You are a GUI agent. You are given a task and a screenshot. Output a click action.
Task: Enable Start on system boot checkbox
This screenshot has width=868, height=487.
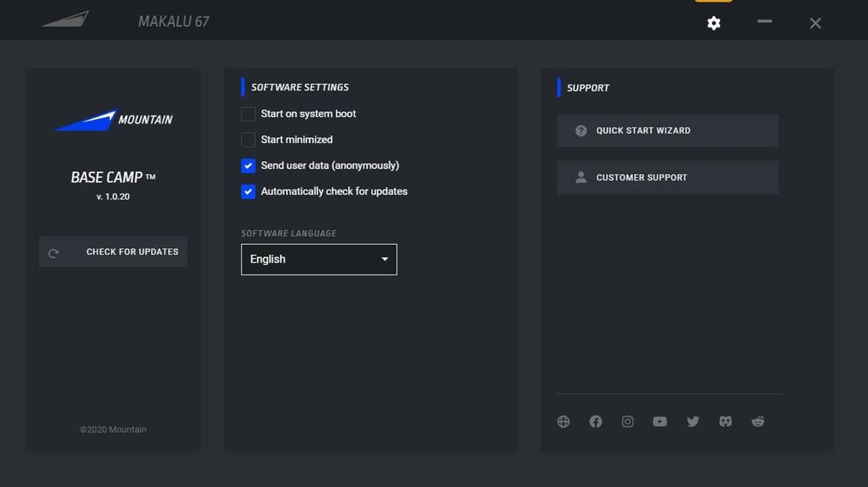pos(248,114)
